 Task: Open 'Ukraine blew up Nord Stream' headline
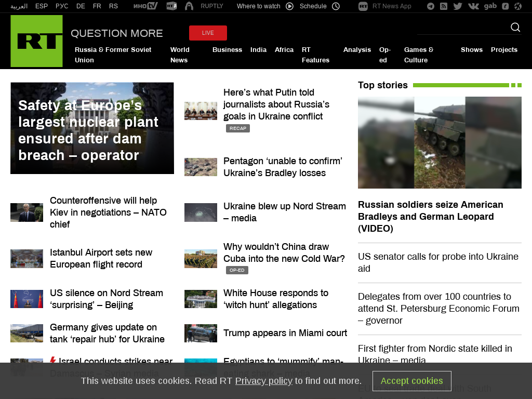pos(285,212)
